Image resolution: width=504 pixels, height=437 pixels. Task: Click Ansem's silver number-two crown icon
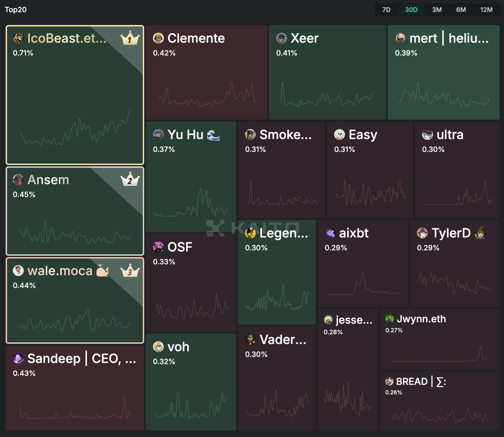(130, 179)
